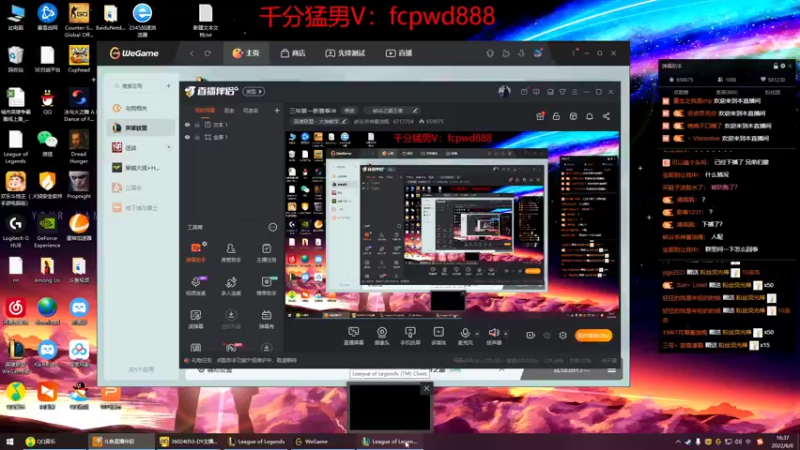Image resolution: width=800 pixels, height=450 pixels.
Task: Open the gift box icon with red badge
Action: tap(540, 116)
